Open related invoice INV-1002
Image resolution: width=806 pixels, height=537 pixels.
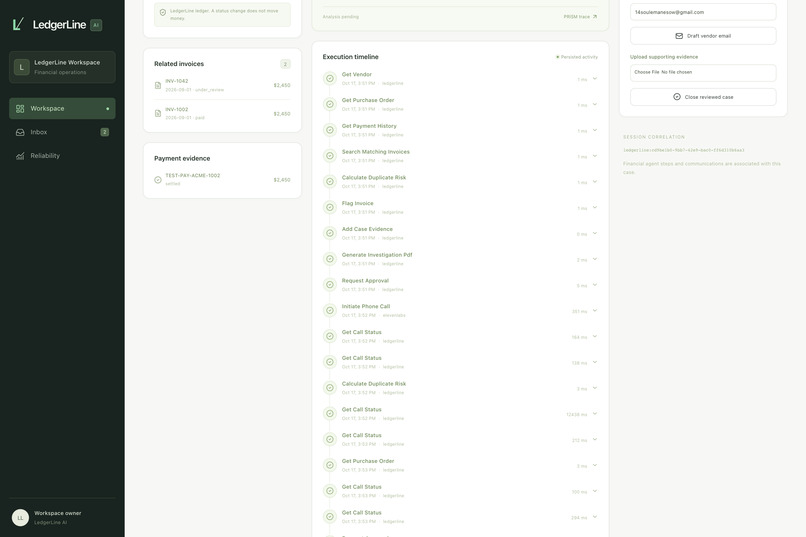click(x=223, y=114)
